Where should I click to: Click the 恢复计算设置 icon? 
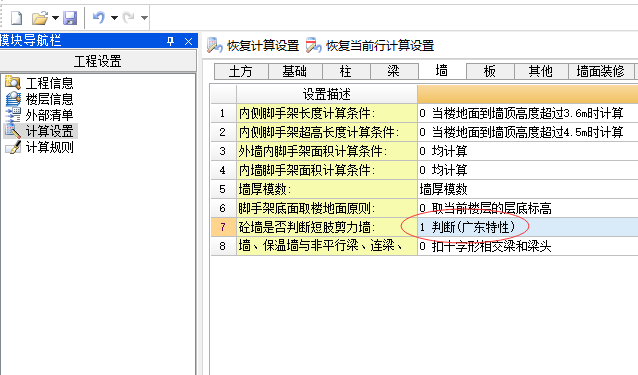[x=214, y=45]
